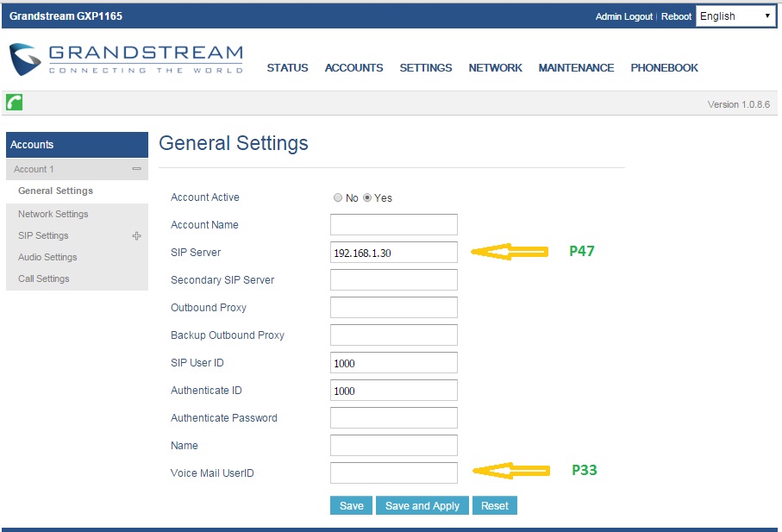
Task: Click the Backup Outbound Proxy label
Action: [228, 335]
